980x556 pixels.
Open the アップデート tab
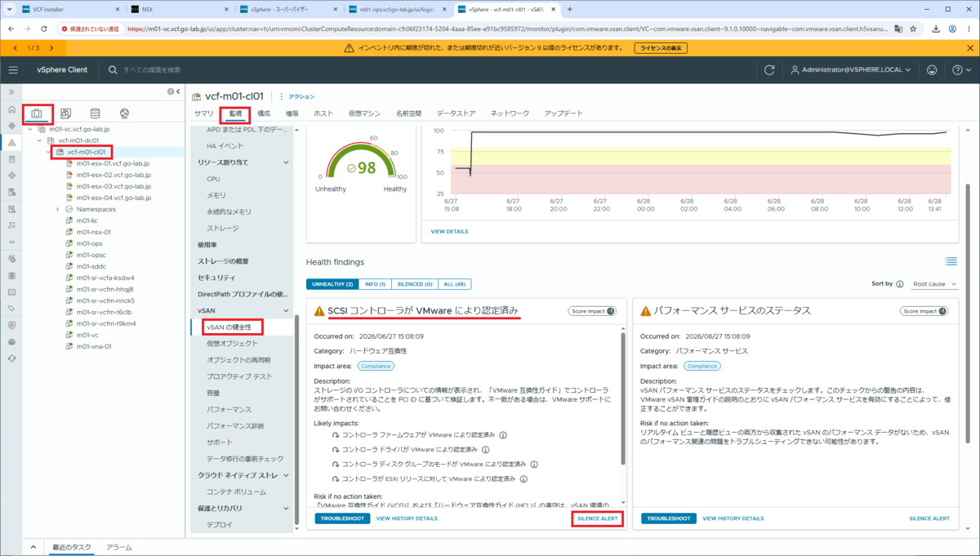point(563,113)
